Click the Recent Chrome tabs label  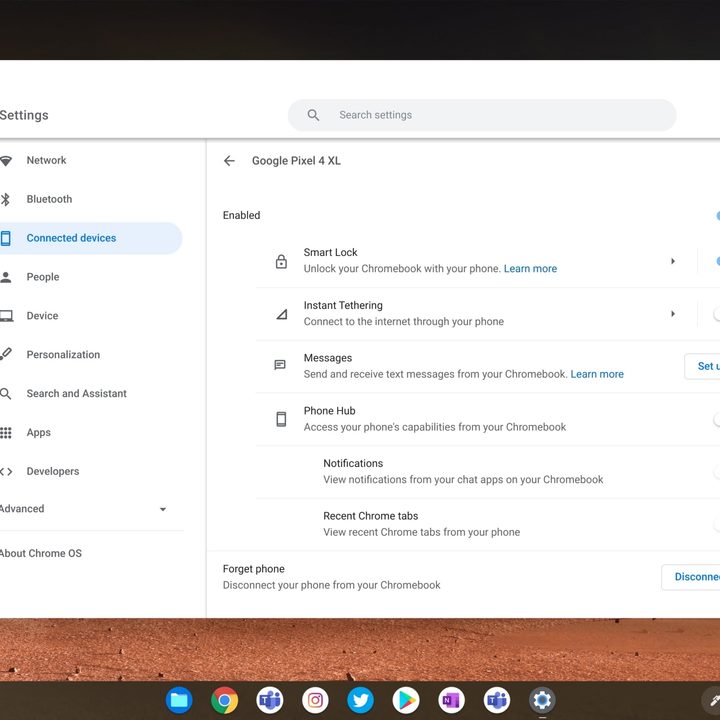coord(371,516)
